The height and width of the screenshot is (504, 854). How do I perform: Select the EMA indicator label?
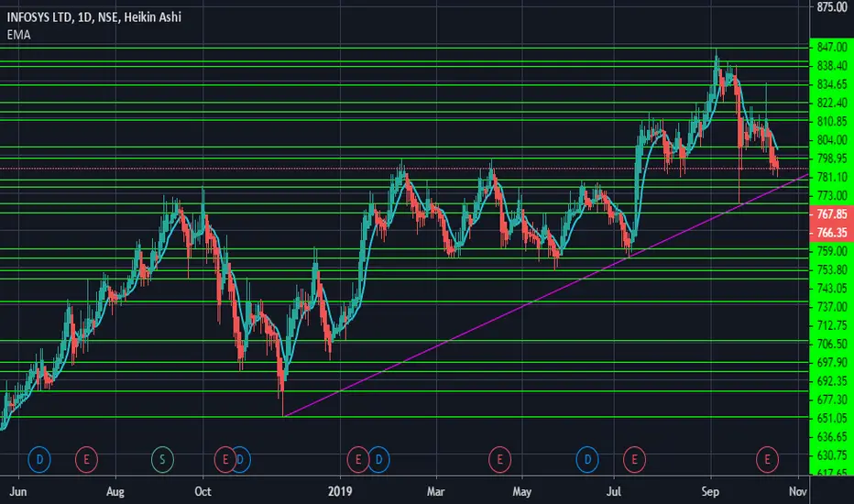tap(18, 35)
